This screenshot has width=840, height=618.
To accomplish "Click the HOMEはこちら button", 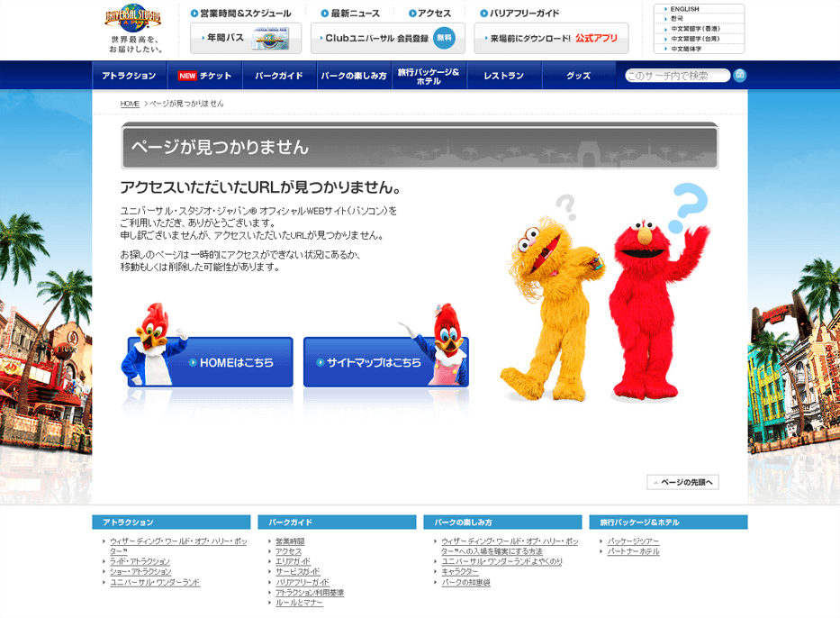I will point(210,362).
